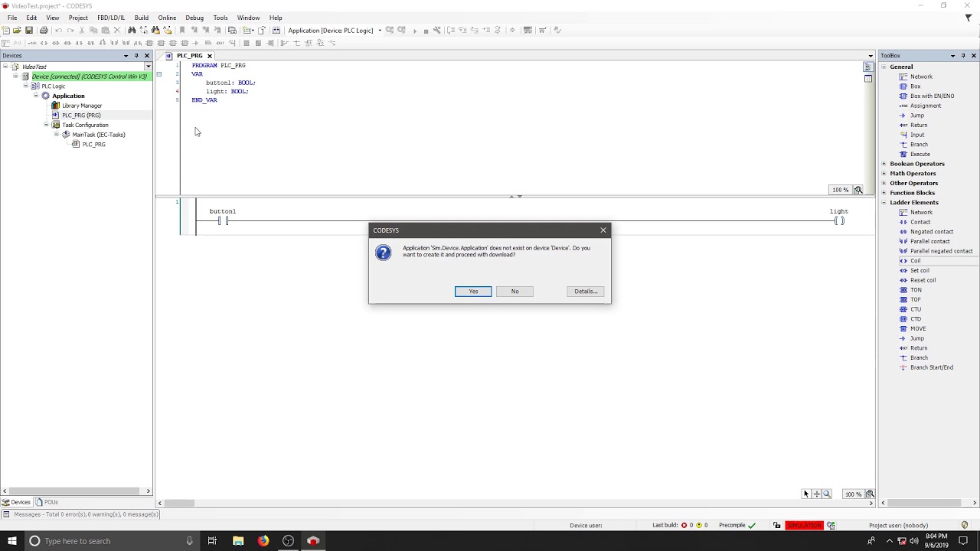Select the Coil ladder element
980x551 pixels.
pos(915,261)
